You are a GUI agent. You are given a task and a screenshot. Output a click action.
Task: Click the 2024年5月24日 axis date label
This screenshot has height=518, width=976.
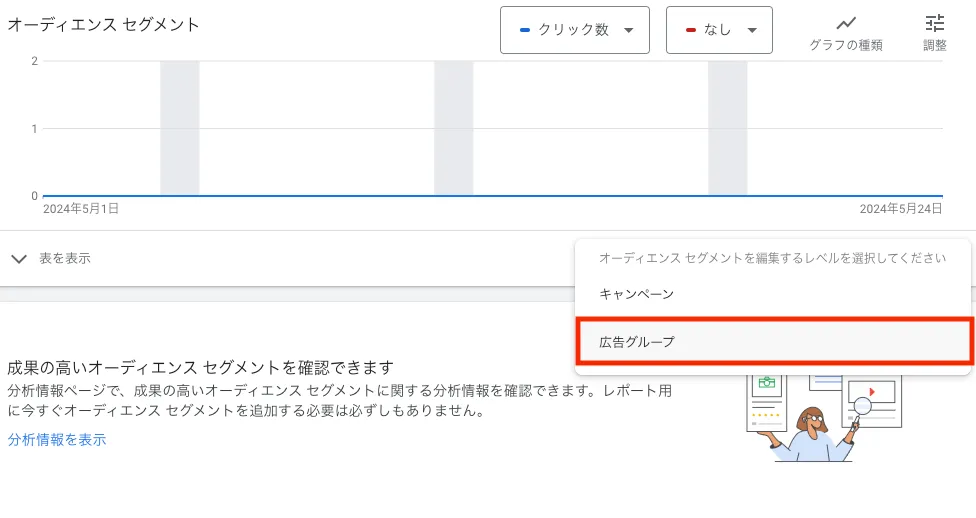point(901,209)
